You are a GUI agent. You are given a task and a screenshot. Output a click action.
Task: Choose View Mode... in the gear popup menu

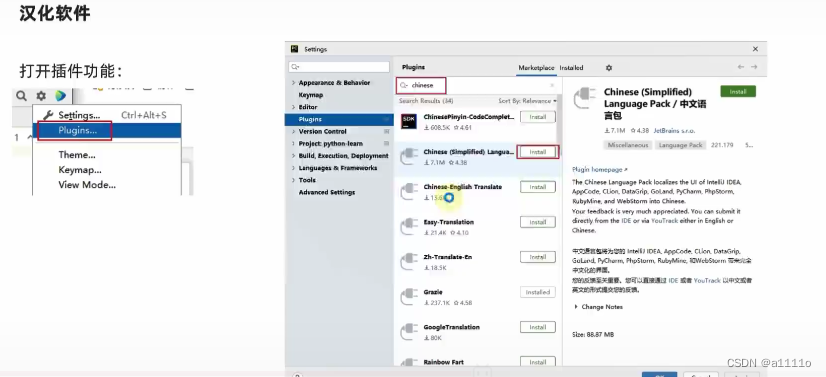click(107, 185)
